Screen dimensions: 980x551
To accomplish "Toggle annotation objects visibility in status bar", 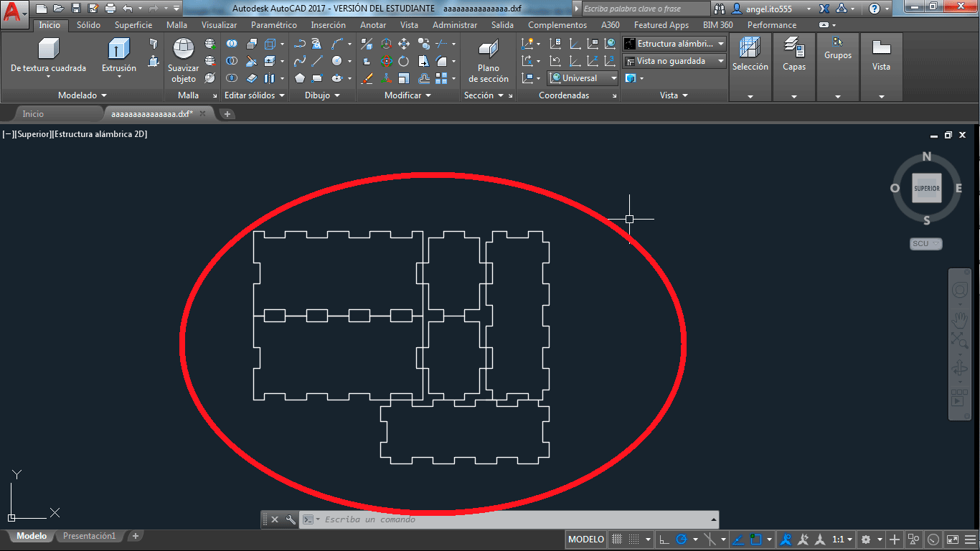I will tap(786, 540).
